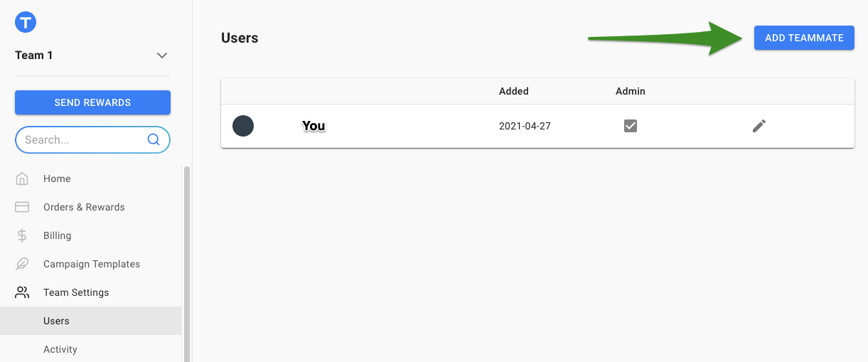Click the Orders & Rewards card icon
Screen dimensions: 868x362
[x=22, y=207]
